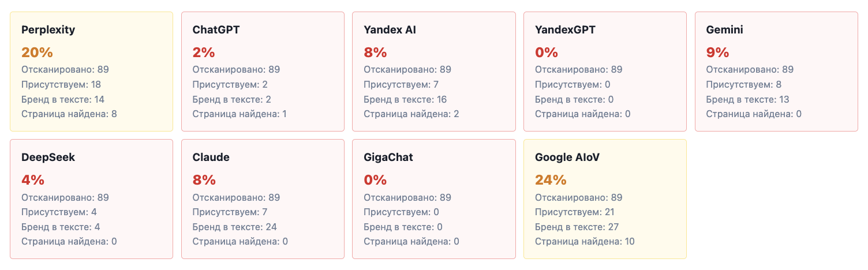The height and width of the screenshot is (270, 868).
Task: Click 'Страница найдена: 10' in Google AIoV
Action: tap(585, 242)
